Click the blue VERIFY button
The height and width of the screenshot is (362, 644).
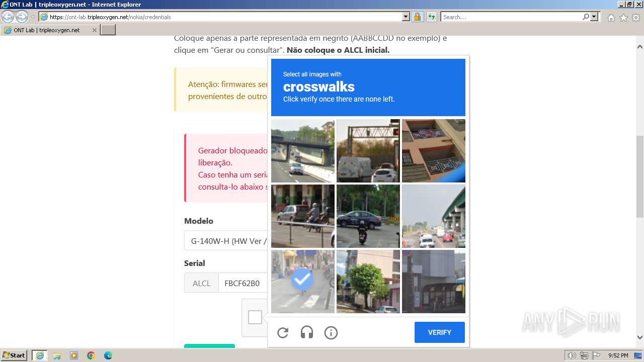point(440,332)
